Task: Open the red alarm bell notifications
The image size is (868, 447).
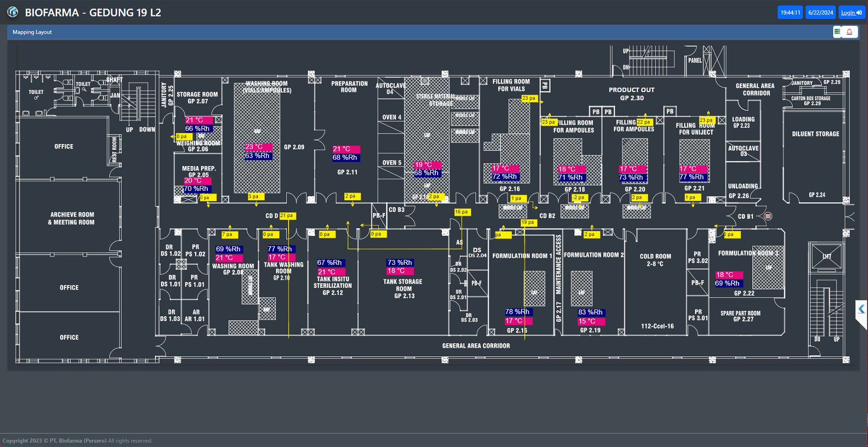Action: click(849, 32)
